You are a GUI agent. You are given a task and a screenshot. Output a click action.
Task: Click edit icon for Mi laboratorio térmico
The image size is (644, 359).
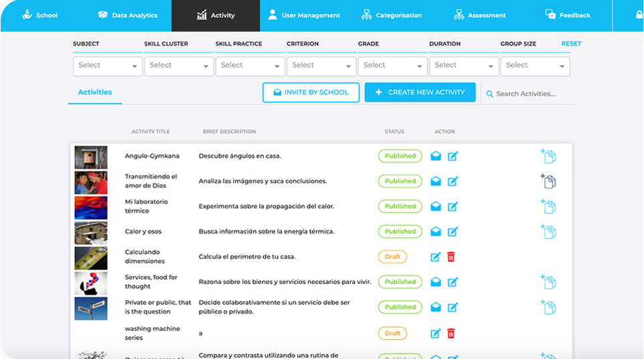tap(453, 206)
